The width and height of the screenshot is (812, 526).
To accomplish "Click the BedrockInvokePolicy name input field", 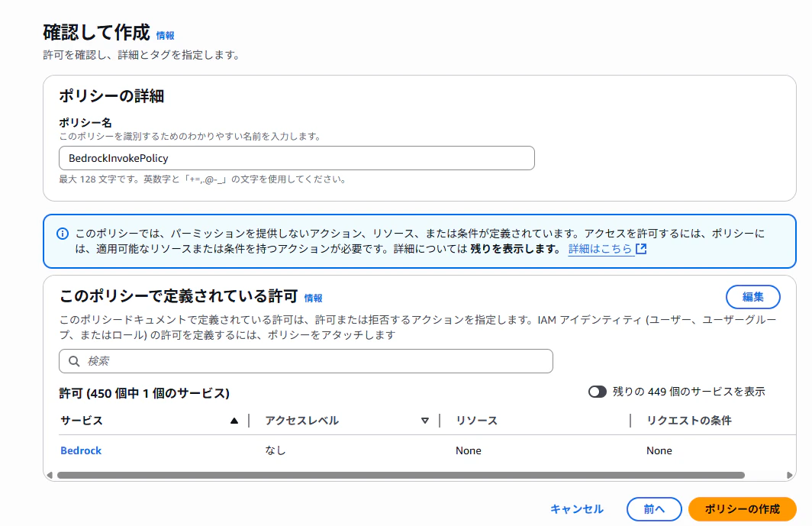I will (296, 158).
